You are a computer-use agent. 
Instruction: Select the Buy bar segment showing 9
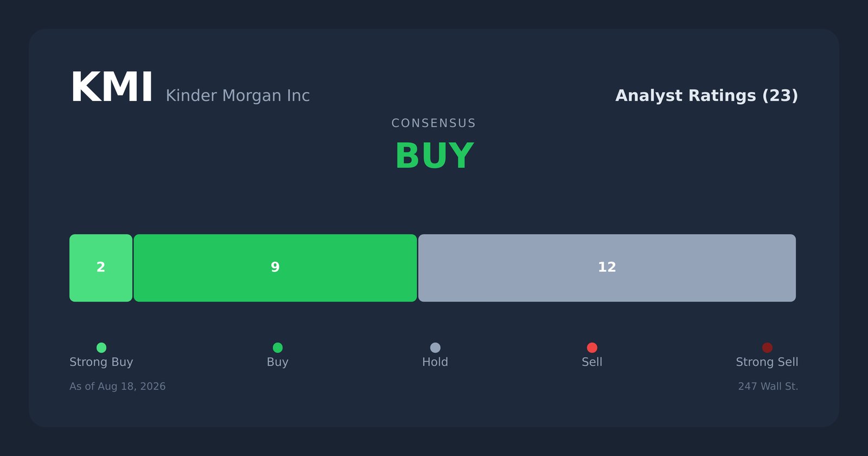click(275, 268)
